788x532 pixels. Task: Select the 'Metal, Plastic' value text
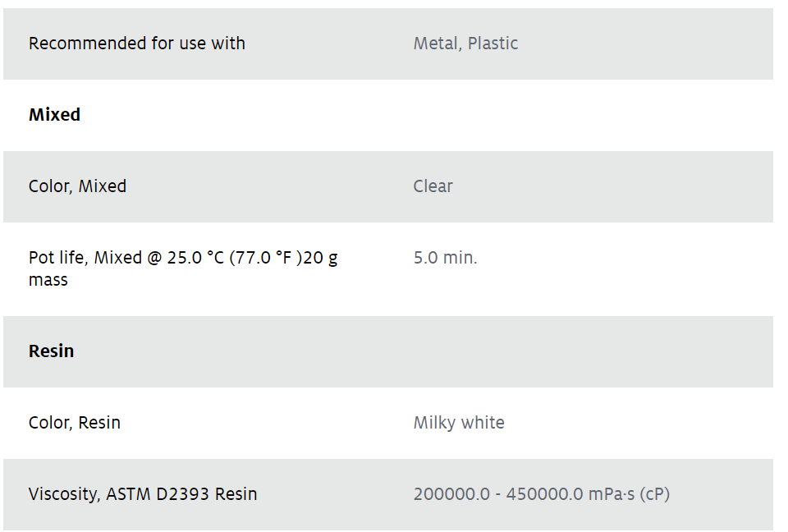[x=465, y=44]
